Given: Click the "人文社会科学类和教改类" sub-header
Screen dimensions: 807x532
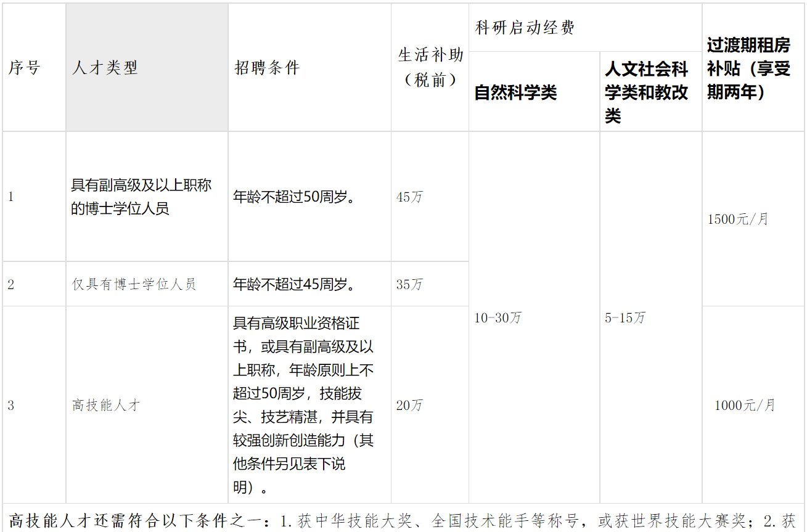Looking at the screenshot, I should (647, 92).
